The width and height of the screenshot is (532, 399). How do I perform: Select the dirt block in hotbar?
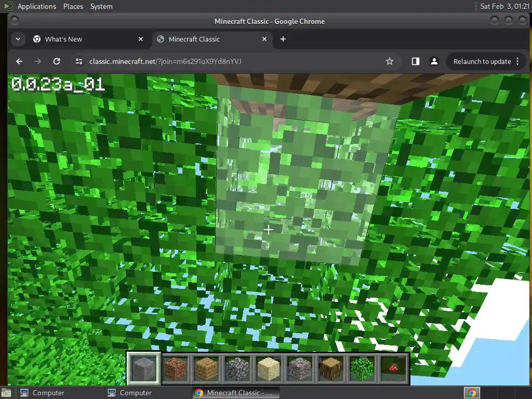(175, 368)
